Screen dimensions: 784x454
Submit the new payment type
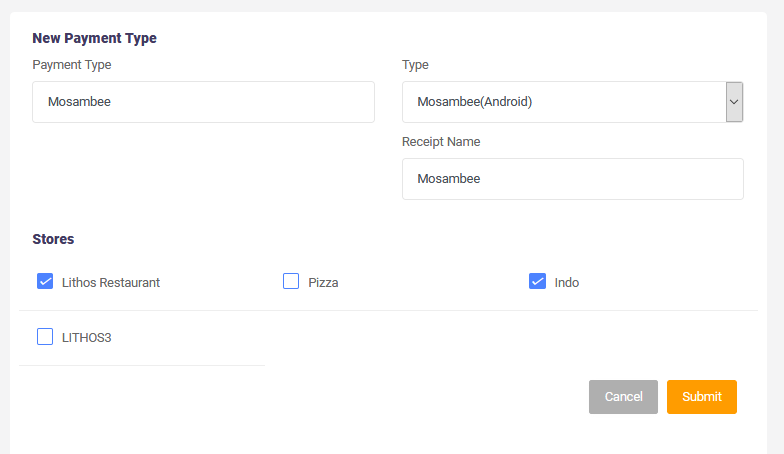coord(702,397)
